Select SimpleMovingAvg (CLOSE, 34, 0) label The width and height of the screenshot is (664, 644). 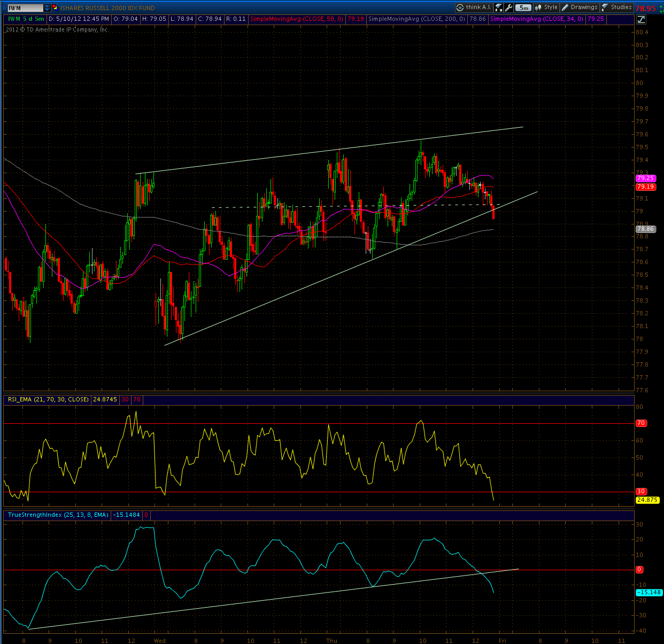[x=537, y=19]
